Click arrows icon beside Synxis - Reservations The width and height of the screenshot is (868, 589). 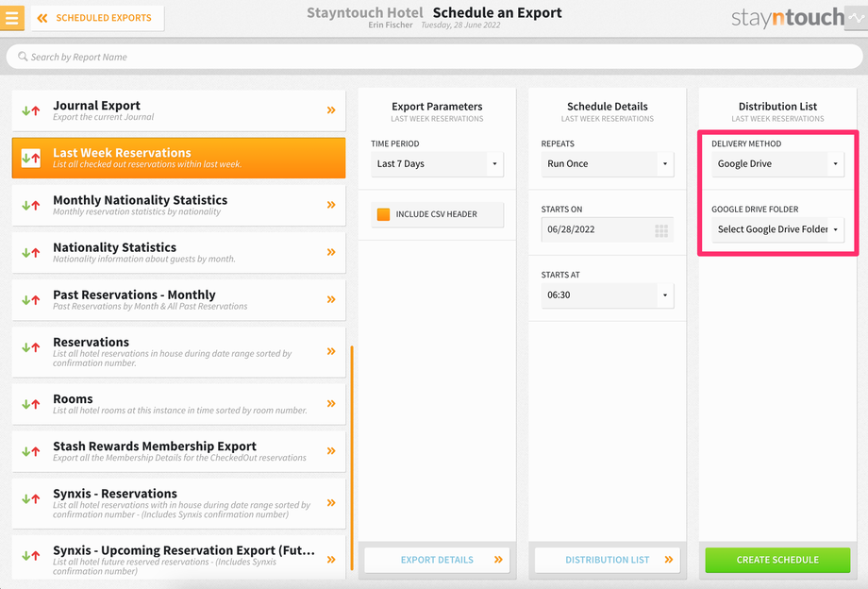31,498
